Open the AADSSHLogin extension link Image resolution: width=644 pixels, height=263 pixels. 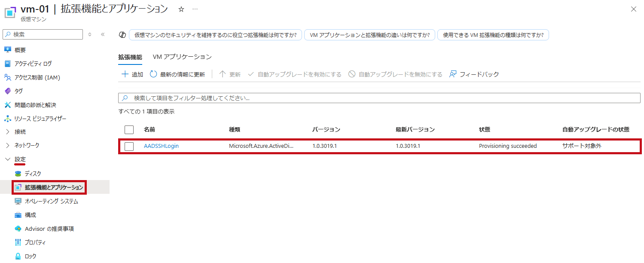pos(161,146)
